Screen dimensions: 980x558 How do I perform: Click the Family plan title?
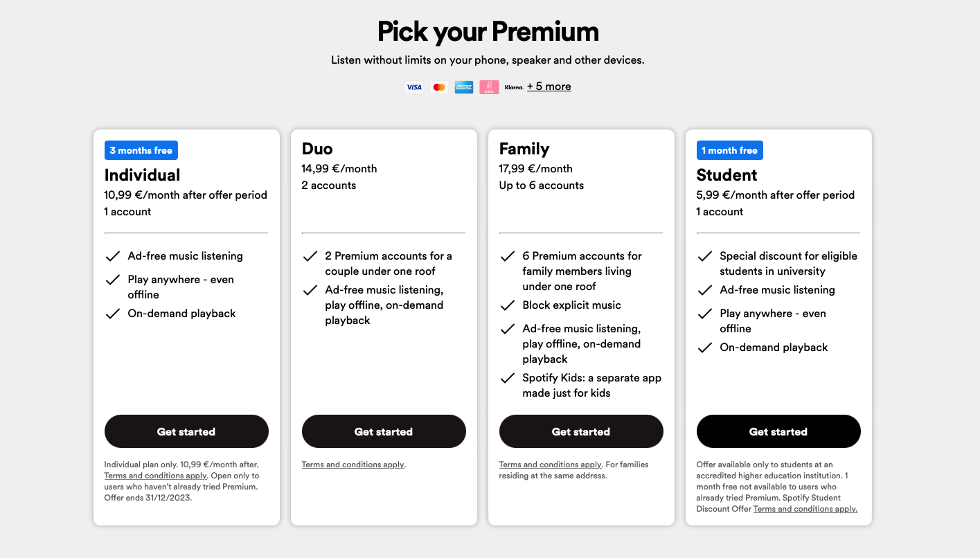(524, 149)
